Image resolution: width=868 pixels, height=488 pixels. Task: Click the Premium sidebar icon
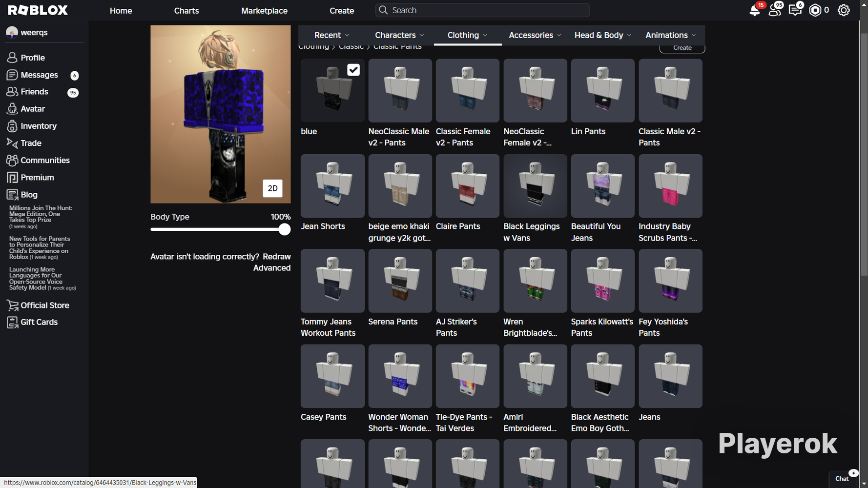pyautogui.click(x=12, y=177)
